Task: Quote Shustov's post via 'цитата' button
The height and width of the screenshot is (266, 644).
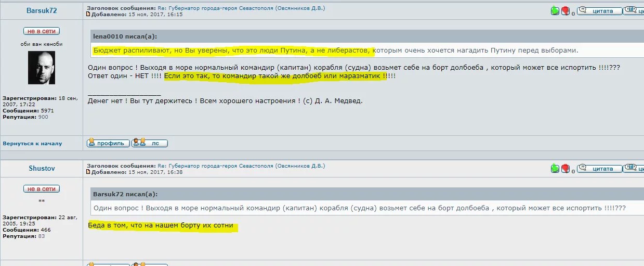Action: click(x=599, y=168)
